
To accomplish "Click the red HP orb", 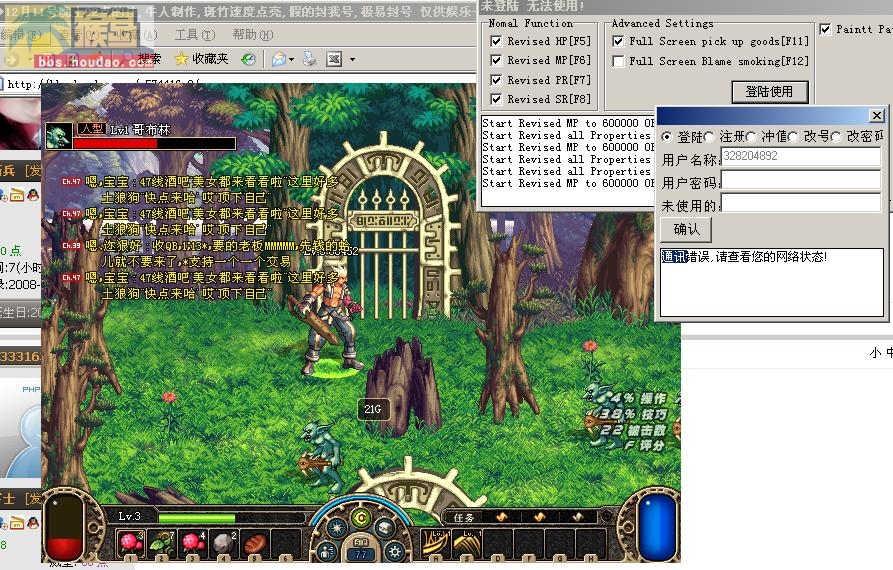I will point(64,528).
